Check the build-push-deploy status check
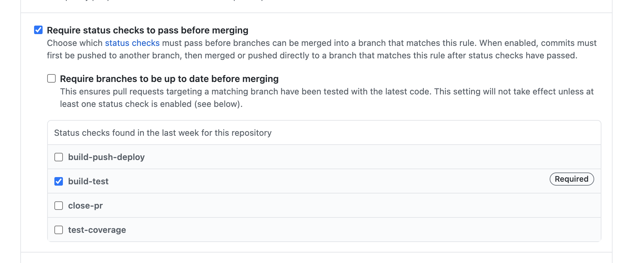 (x=59, y=157)
